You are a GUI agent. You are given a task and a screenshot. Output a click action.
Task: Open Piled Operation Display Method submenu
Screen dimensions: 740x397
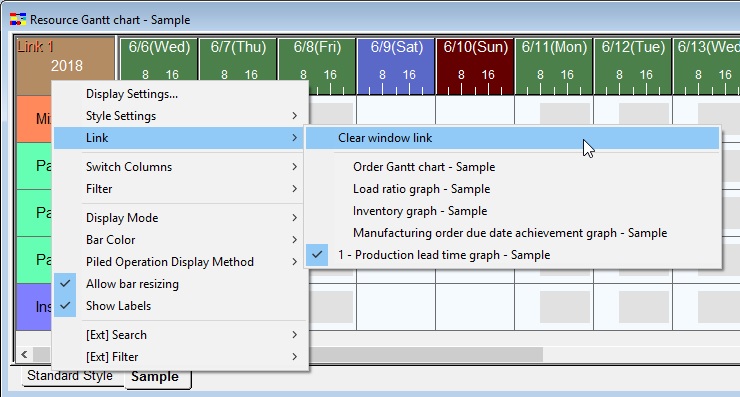click(180, 262)
